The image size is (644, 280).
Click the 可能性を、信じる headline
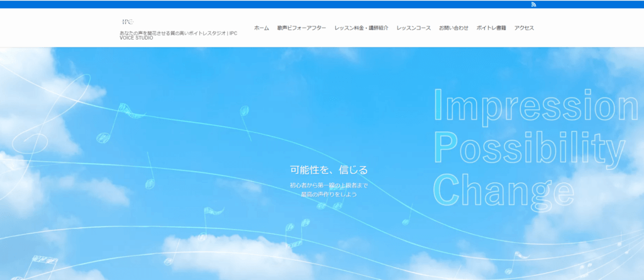328,170
